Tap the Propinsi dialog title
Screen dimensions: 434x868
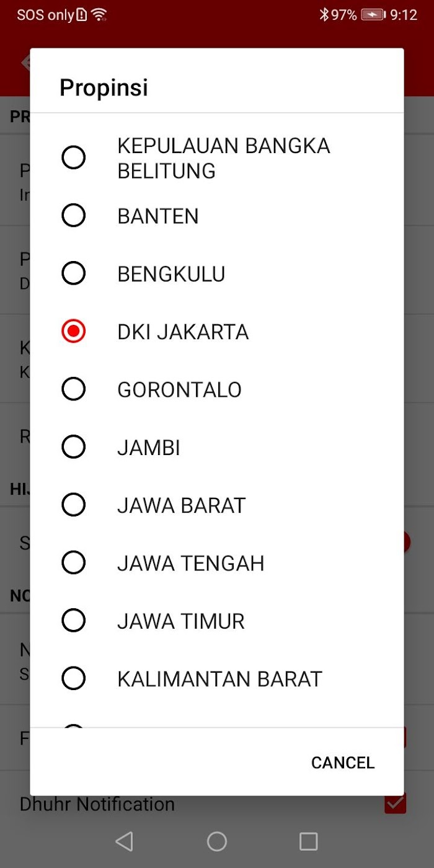(x=104, y=87)
